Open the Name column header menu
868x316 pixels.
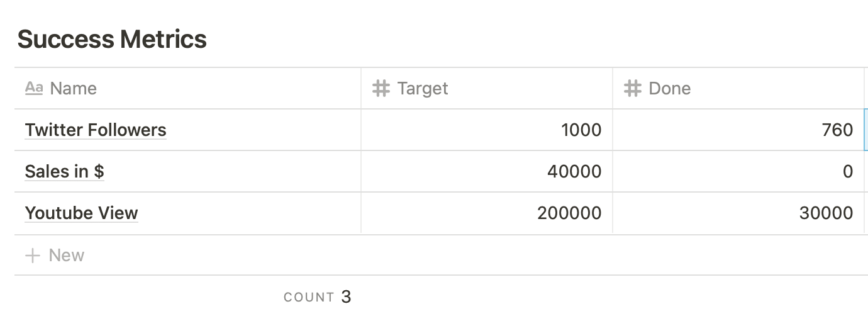tap(187, 88)
